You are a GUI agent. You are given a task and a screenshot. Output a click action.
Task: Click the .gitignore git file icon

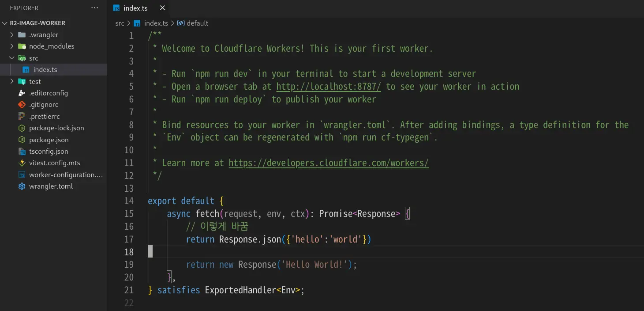[22, 105]
